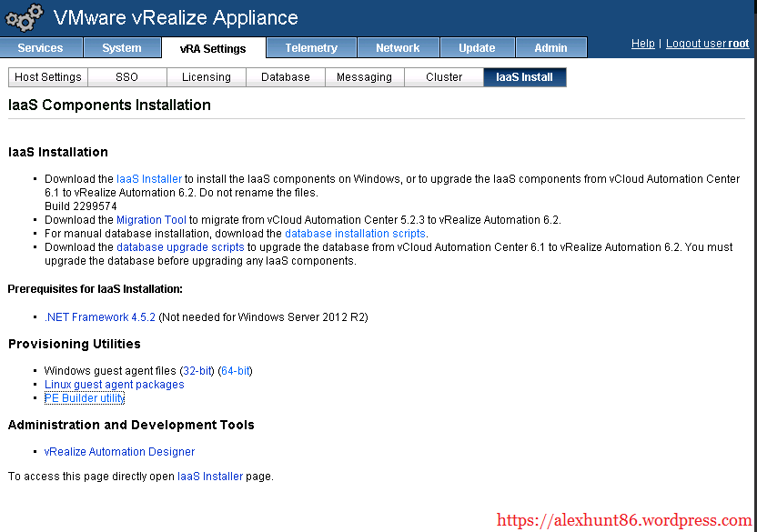The height and width of the screenshot is (532, 757).
Task: Open the Database sub-tab
Action: (x=286, y=77)
